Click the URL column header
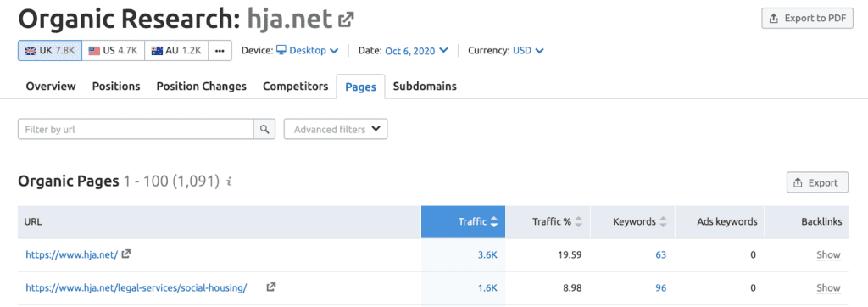Screen dimensions: 868x307 point(220,221)
